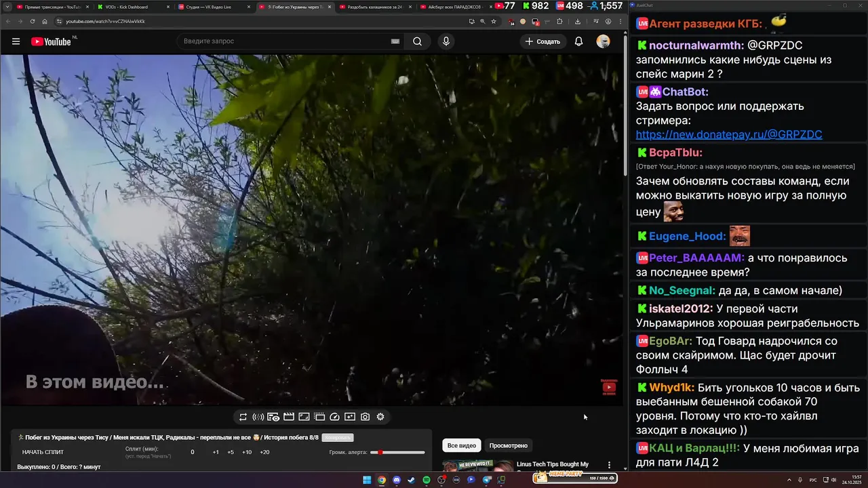Screen dimensions: 868x488
Task: Open the browser extensions puzzle icon
Action: coord(559,21)
